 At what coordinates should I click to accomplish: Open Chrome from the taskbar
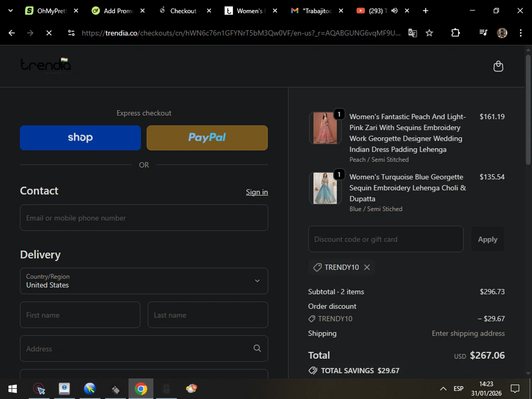pos(141,389)
